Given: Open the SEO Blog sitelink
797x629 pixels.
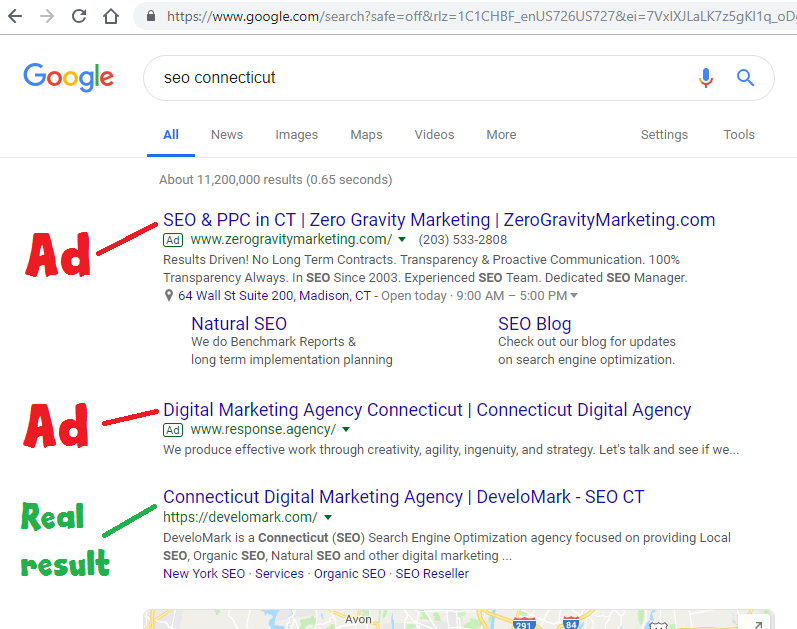Looking at the screenshot, I should pyautogui.click(x=534, y=324).
